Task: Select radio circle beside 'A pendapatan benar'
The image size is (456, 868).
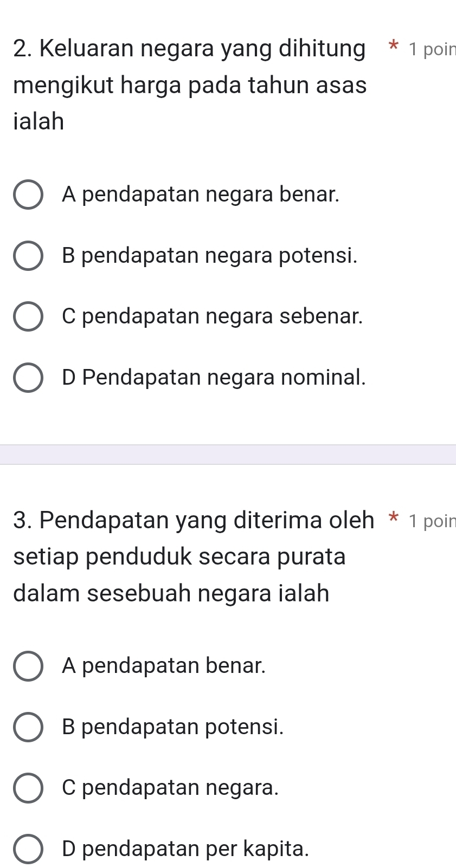Action: (x=28, y=666)
